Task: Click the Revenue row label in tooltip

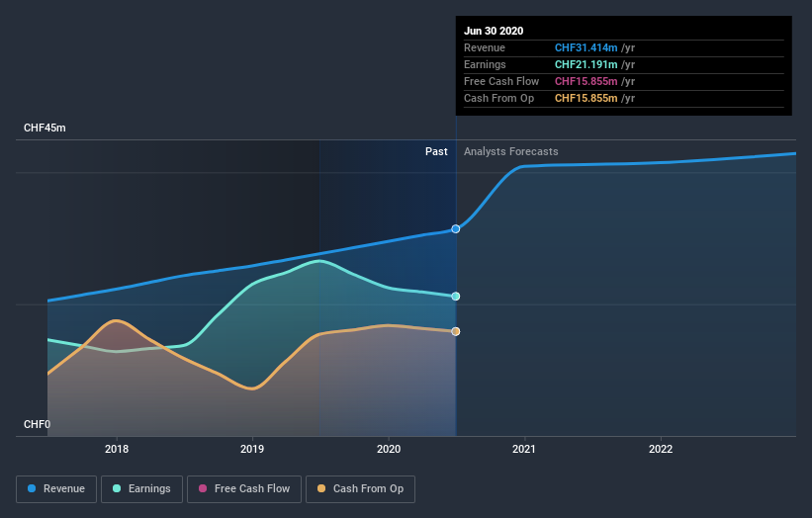Action: (485, 47)
